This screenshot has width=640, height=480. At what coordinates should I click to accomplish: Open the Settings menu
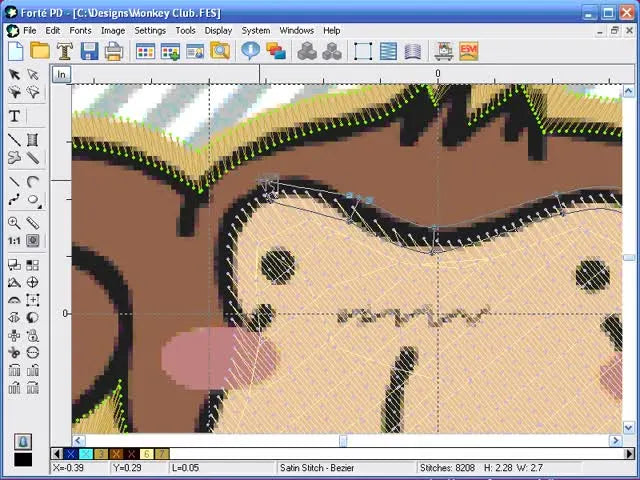coord(150,31)
